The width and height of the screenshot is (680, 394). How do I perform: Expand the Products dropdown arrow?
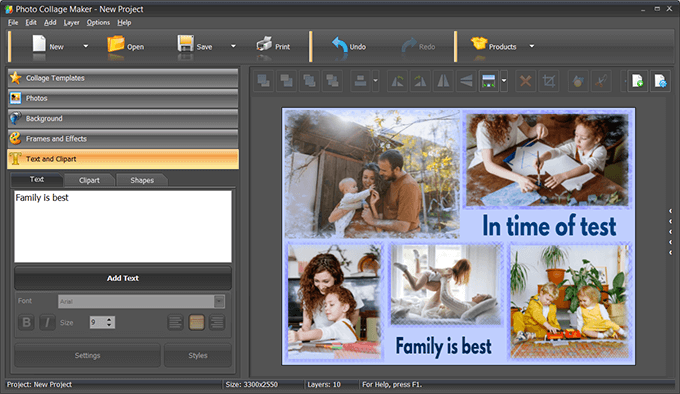[x=532, y=46]
